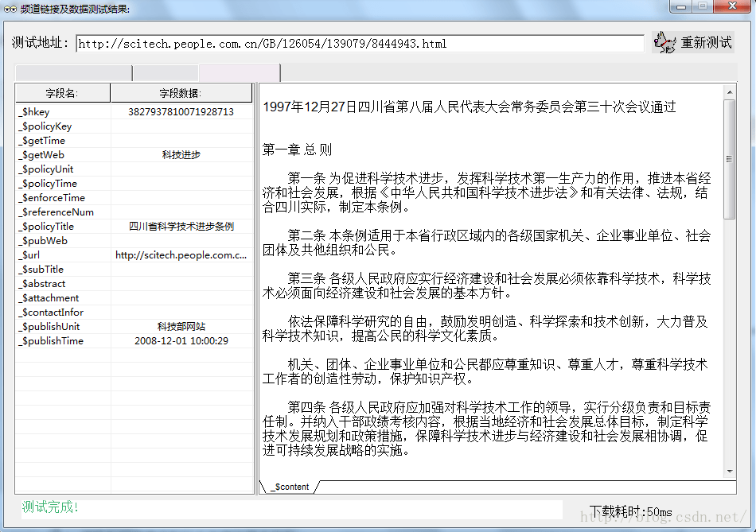Screen dimensions: 756x532
Task: Click the app icon in the title bar
Action: [x=10, y=10]
